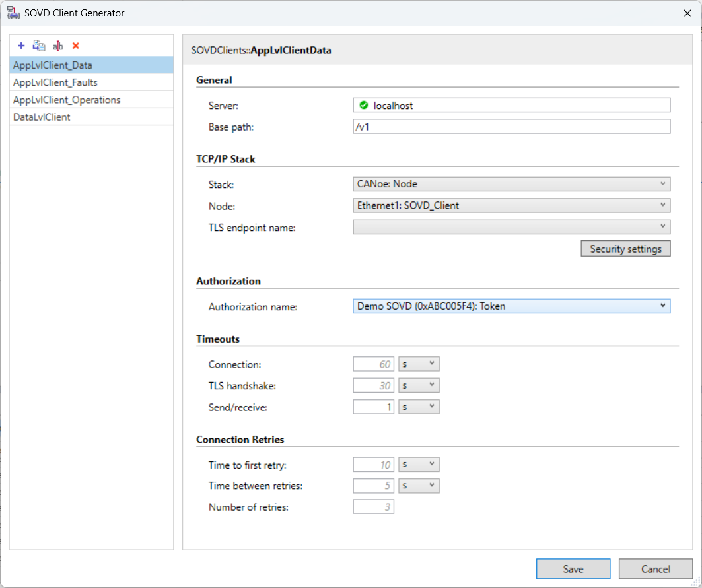Click the Send/receive timeout value field

tap(373, 407)
